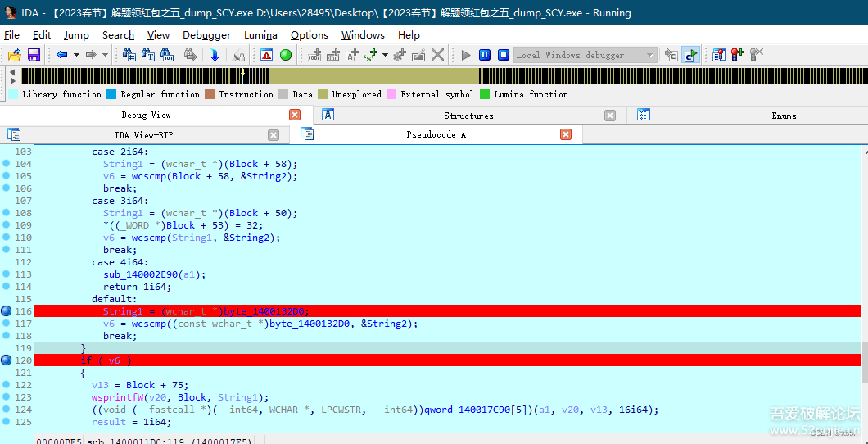Image resolution: width=868 pixels, height=444 pixels.
Task: Click the Lumina function green legend swatch
Action: [x=485, y=94]
